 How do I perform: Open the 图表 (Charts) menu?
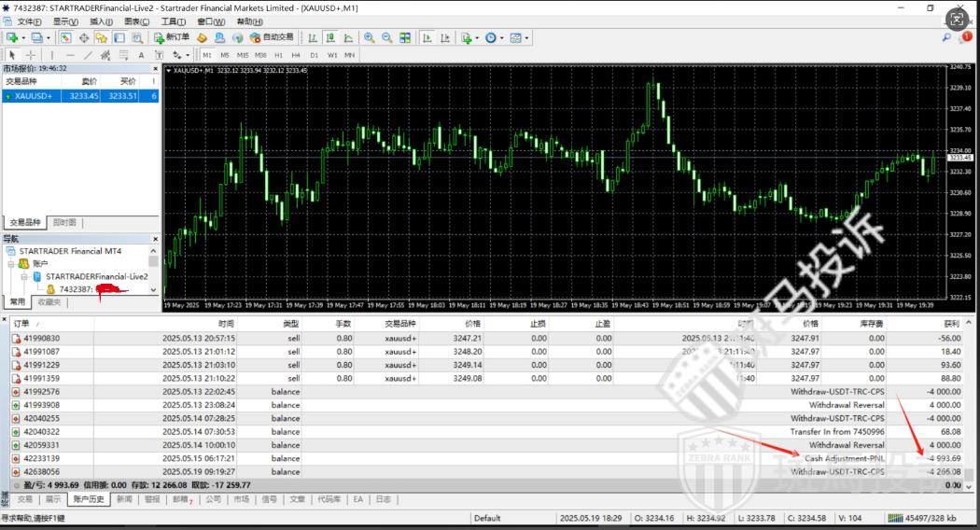132,21
